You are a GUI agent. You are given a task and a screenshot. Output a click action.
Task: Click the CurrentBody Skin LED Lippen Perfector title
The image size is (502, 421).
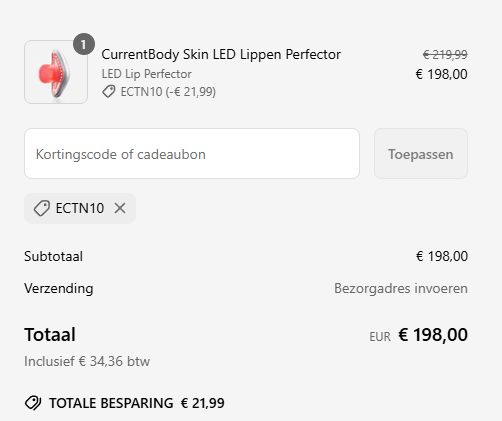tap(221, 54)
